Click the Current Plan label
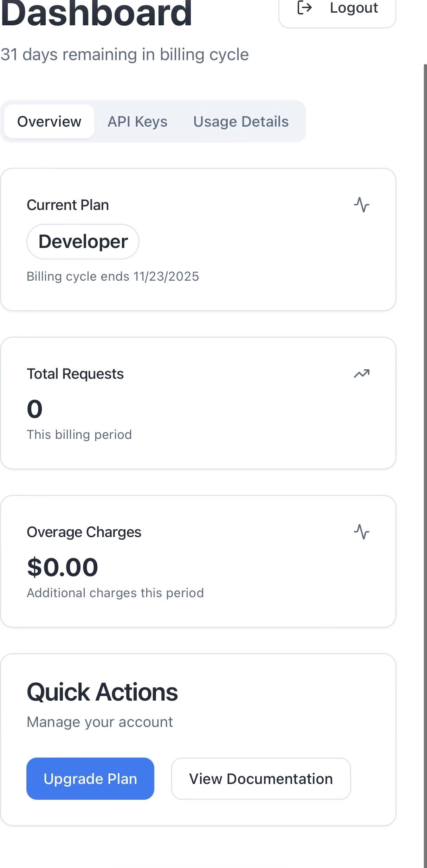Viewport: 427px width, 868px height. coord(68,205)
